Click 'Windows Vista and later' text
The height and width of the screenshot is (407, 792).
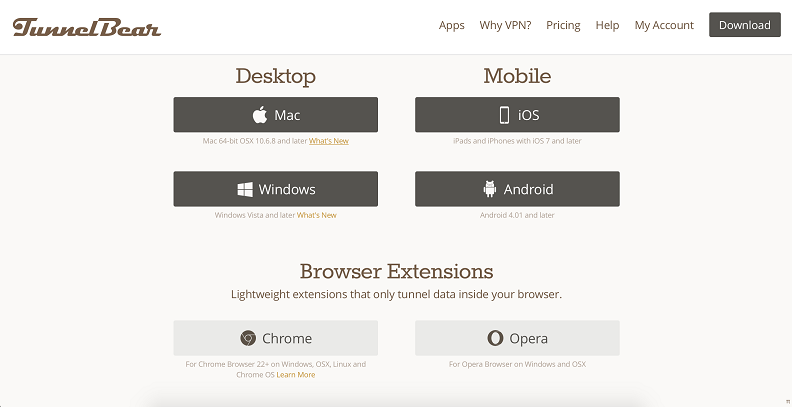click(255, 215)
